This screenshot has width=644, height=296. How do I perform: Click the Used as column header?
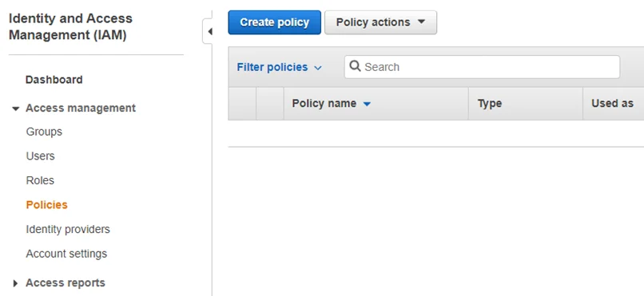613,104
